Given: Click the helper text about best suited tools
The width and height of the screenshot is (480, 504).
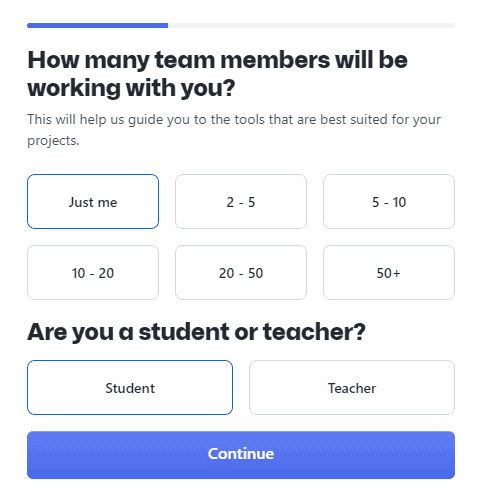Looking at the screenshot, I should coord(234,130).
